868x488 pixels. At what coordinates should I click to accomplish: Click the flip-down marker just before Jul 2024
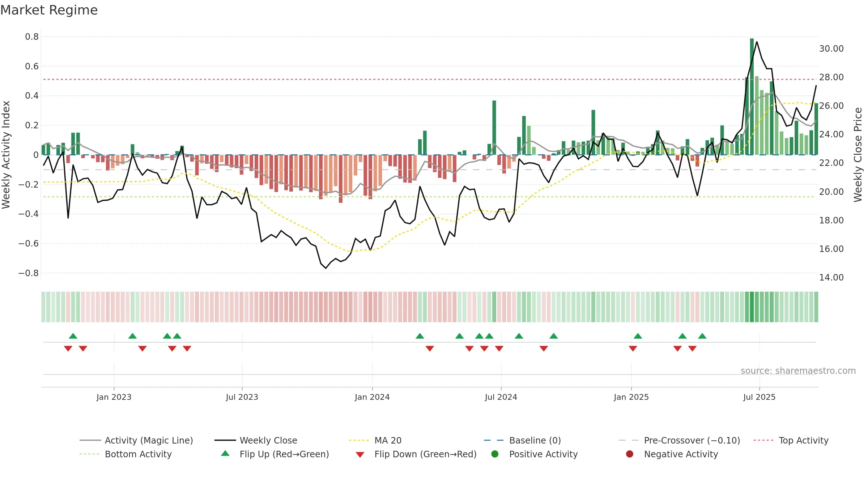tap(499, 348)
